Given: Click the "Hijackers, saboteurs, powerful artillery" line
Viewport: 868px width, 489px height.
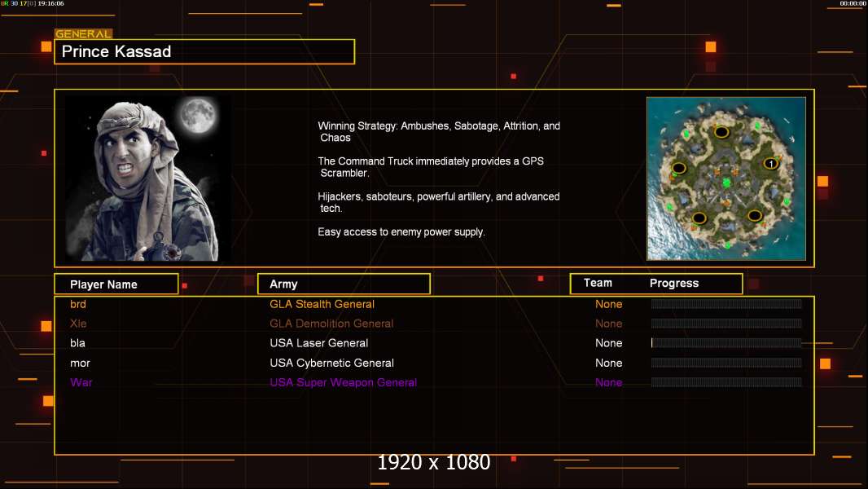Looking at the screenshot, I should tap(438, 202).
